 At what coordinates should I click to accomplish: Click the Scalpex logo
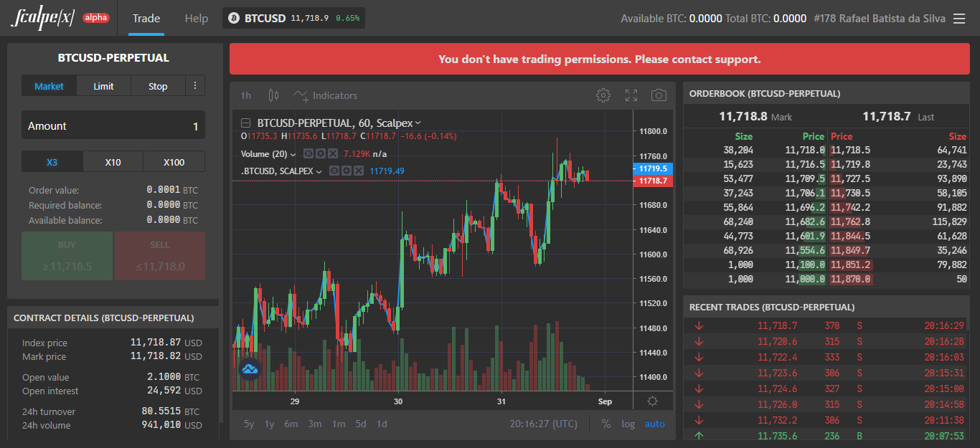(x=43, y=18)
